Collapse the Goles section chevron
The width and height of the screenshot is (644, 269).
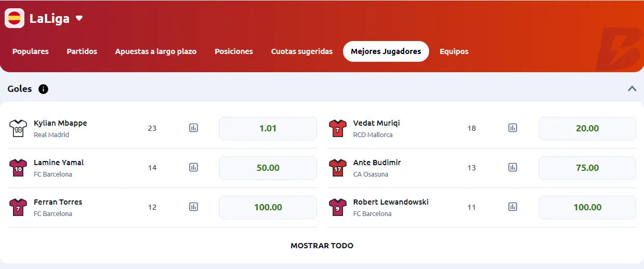tap(632, 89)
